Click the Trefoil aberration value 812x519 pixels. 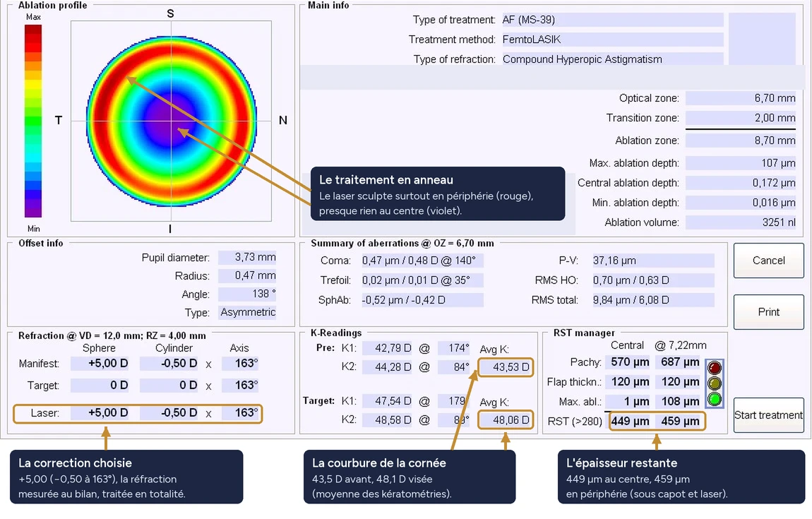pos(422,280)
